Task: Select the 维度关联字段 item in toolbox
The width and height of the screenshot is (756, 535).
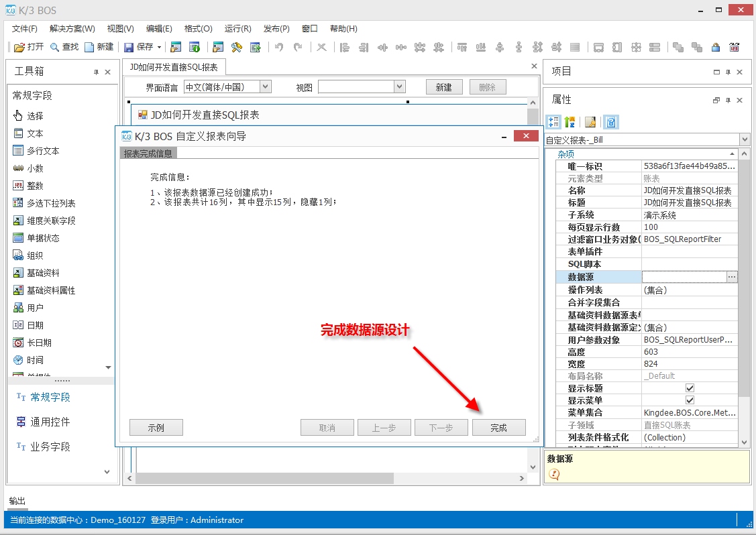Action: (x=44, y=221)
